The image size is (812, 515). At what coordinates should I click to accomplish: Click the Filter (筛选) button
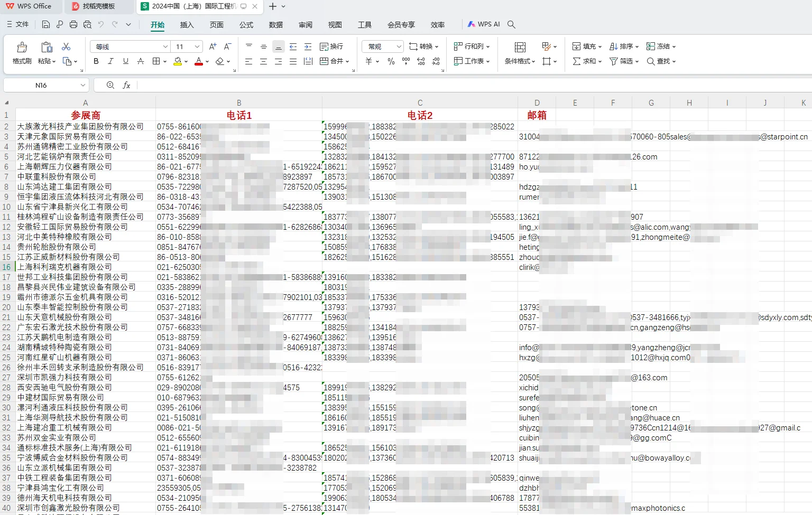click(624, 61)
